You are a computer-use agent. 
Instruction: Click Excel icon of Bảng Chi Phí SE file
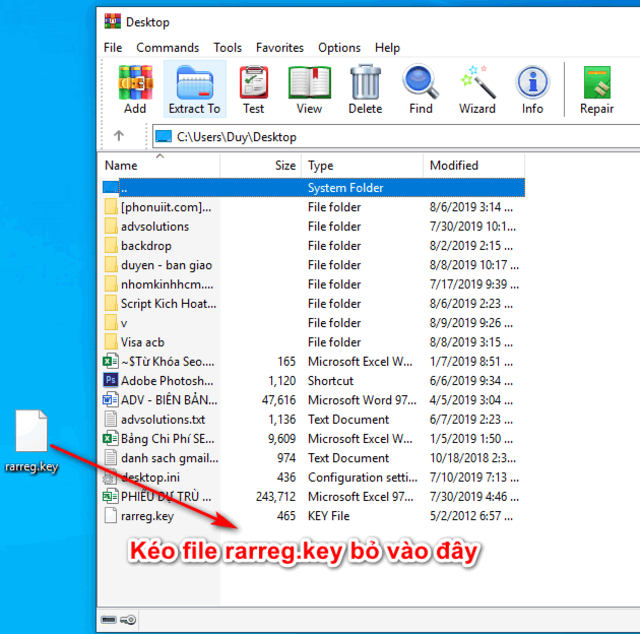point(110,439)
